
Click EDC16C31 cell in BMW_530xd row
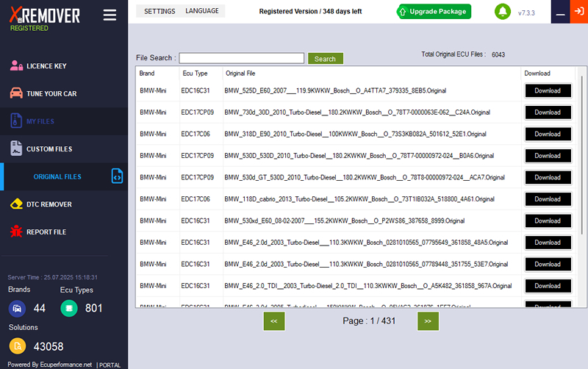[196, 221]
